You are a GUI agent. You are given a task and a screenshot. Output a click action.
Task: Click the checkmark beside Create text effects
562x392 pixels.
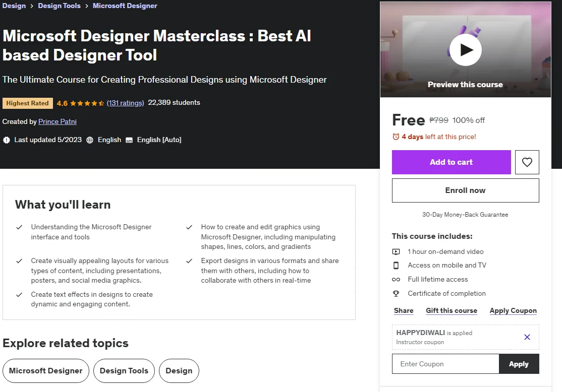click(x=19, y=295)
